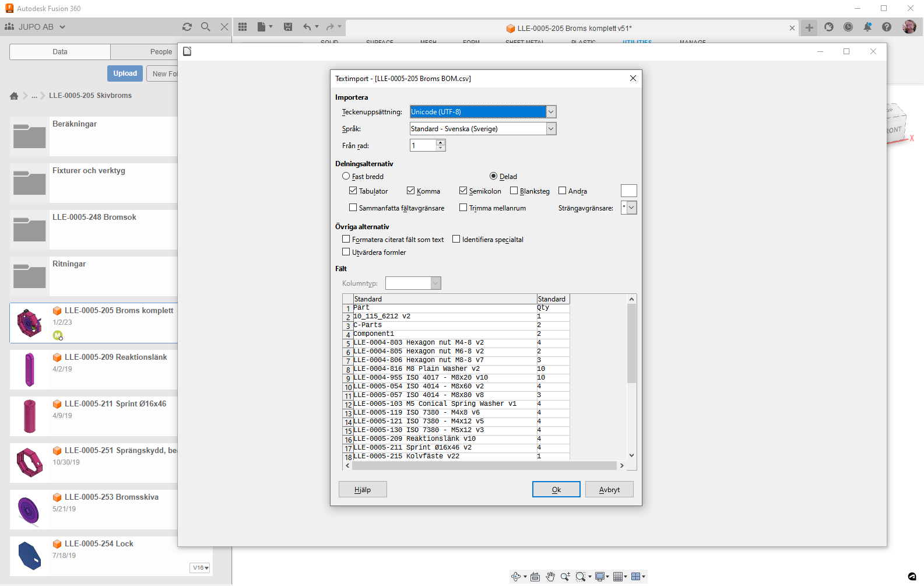Open the V16 version dropdown

200,568
